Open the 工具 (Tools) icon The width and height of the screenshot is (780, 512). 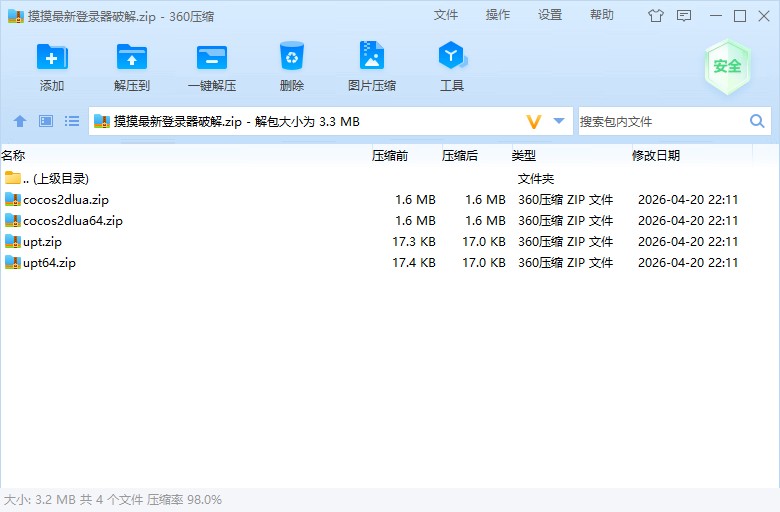pyautogui.click(x=452, y=55)
